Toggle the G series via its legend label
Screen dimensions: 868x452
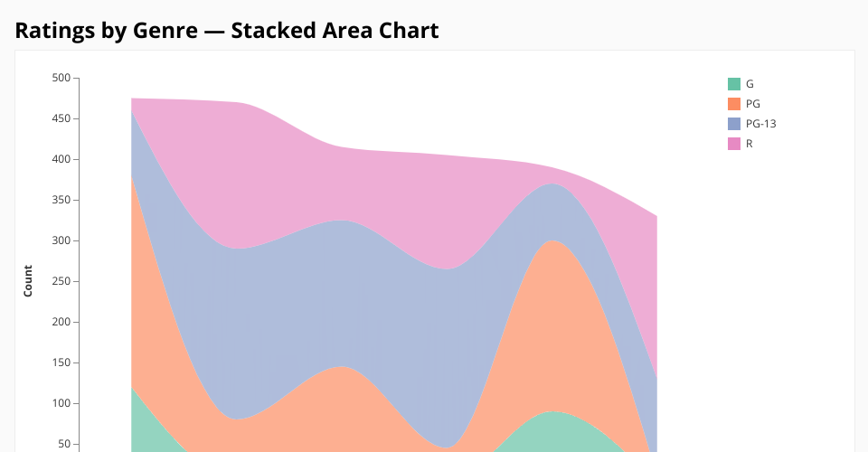[750, 84]
